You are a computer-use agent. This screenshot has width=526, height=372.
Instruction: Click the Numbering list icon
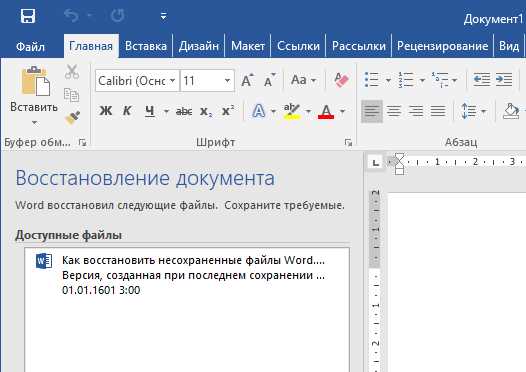point(406,80)
